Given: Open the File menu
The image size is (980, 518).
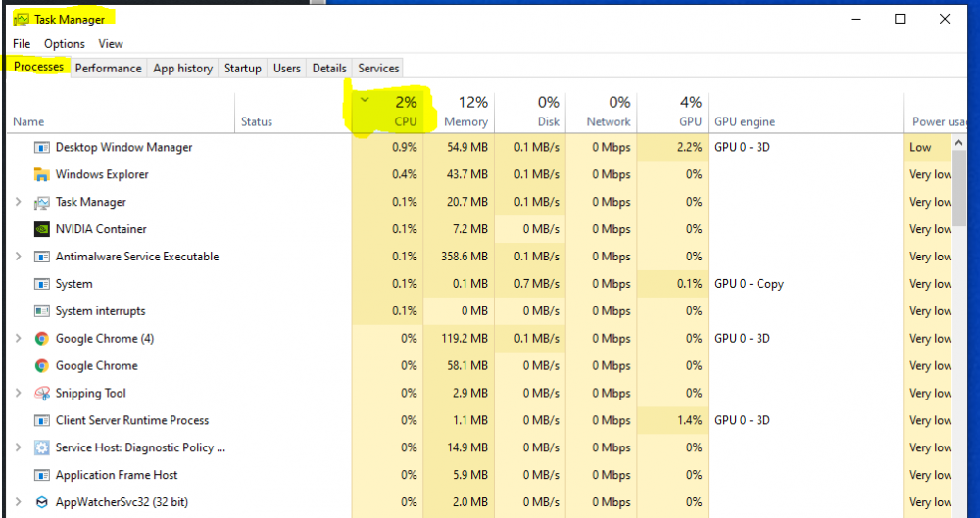Looking at the screenshot, I should (x=22, y=44).
